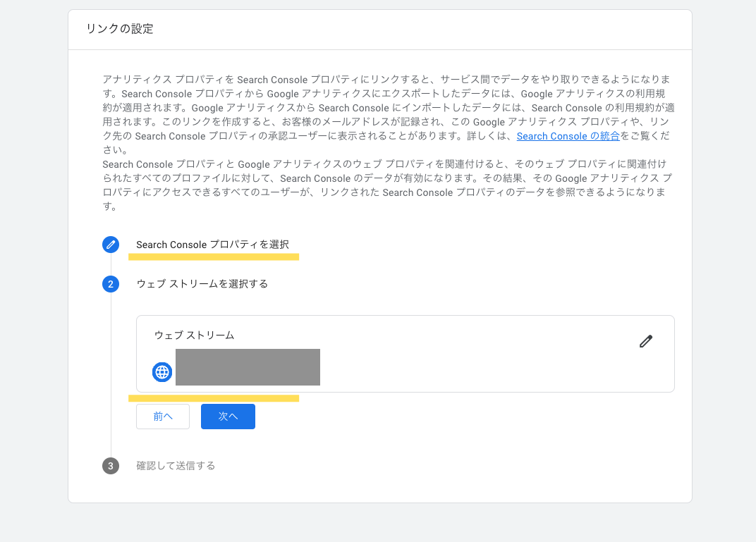Screen dimensions: 756x542
Task: Click the redacted web stream name
Action: click(x=248, y=367)
